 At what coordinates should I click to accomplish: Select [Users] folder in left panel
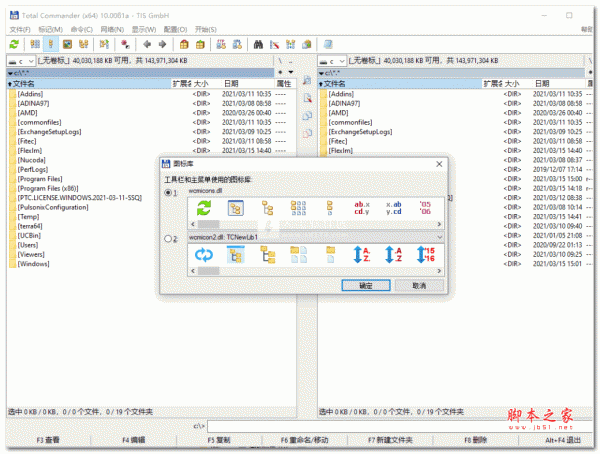pos(28,245)
